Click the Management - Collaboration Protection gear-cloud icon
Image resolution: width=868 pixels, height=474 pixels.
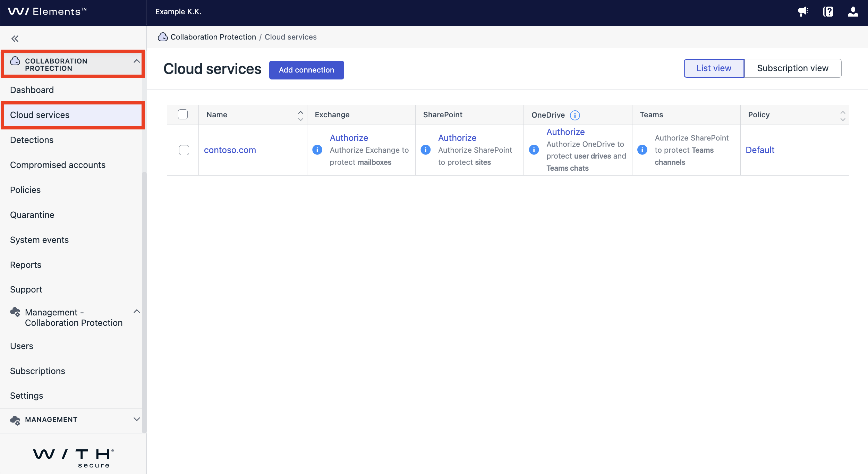coord(15,312)
